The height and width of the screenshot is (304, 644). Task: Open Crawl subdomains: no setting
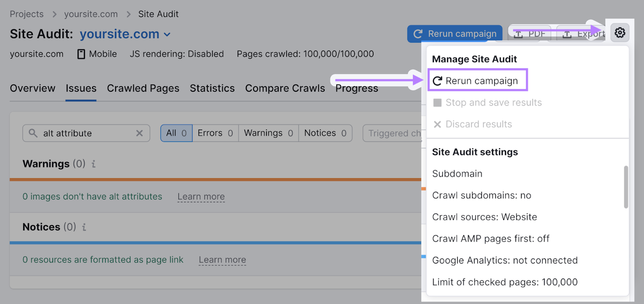[x=482, y=195]
